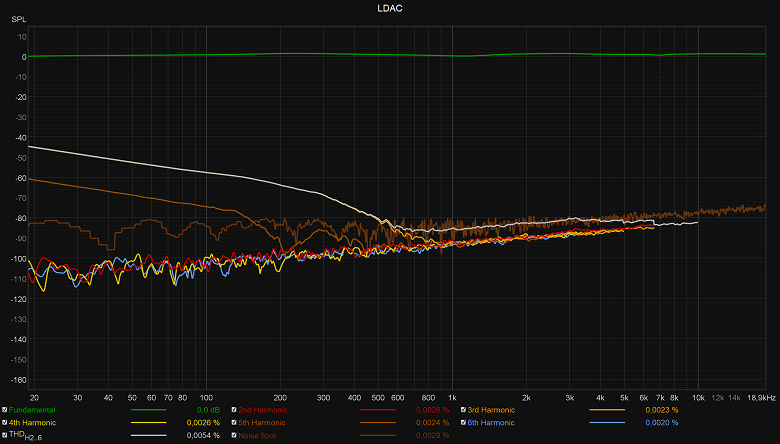Click the 100 frequency axis label
Viewport: 780px width, 444px height.
pos(206,398)
